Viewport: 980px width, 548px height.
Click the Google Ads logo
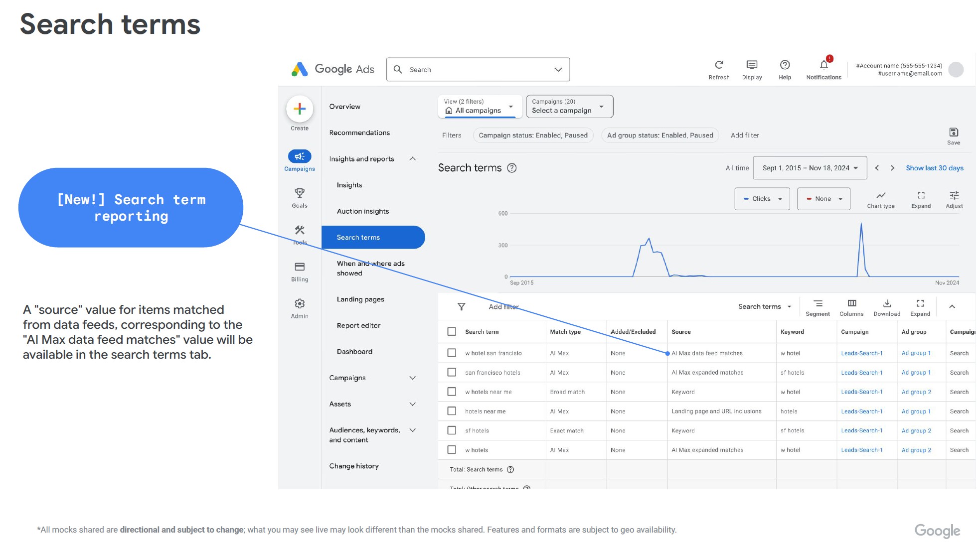click(332, 69)
